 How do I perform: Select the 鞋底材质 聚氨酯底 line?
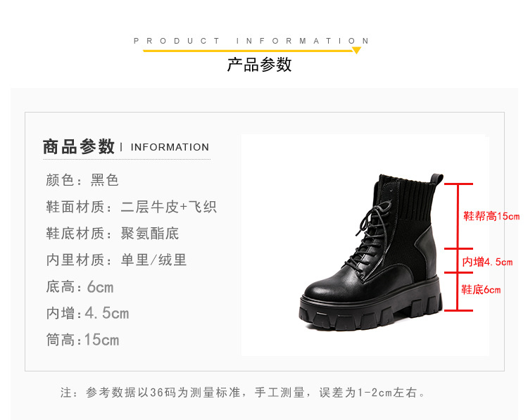113,234
